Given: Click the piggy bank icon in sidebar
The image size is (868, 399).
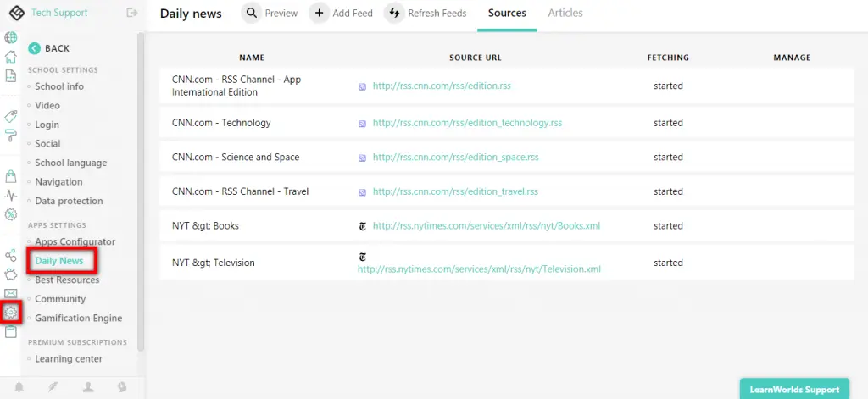Looking at the screenshot, I should tap(11, 274).
